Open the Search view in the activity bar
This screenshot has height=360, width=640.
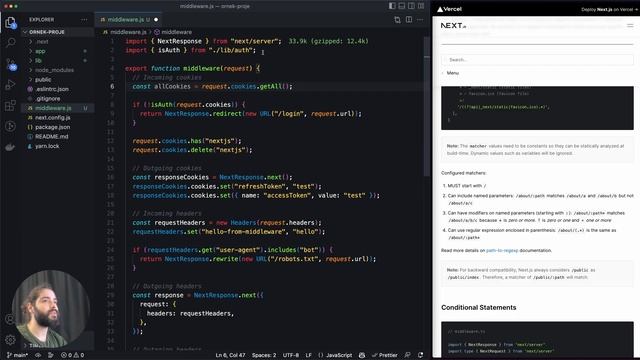coord(11,42)
